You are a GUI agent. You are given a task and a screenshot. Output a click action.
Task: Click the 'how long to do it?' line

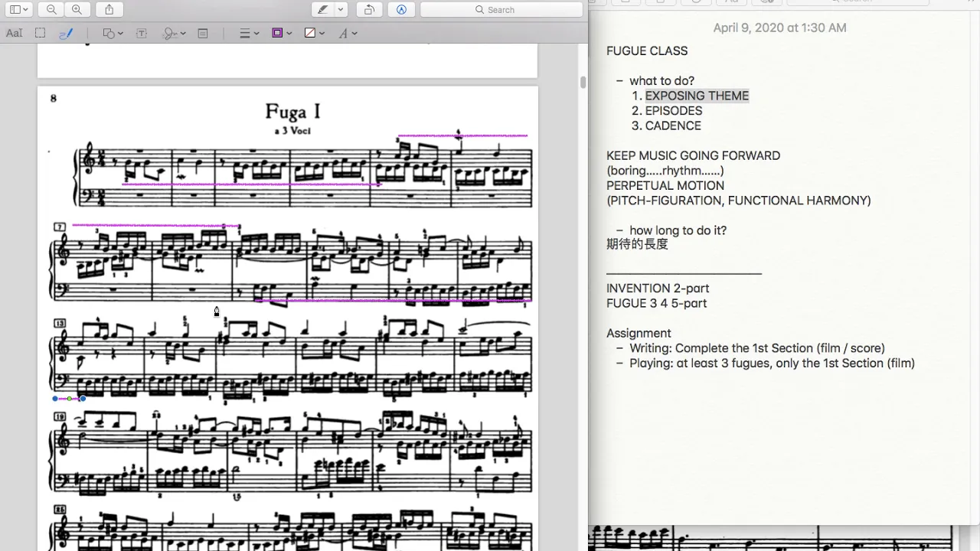[678, 230]
